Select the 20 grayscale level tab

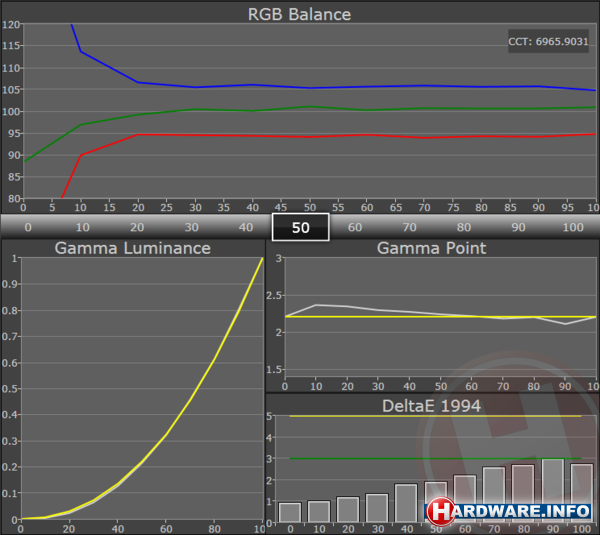pyautogui.click(x=137, y=227)
